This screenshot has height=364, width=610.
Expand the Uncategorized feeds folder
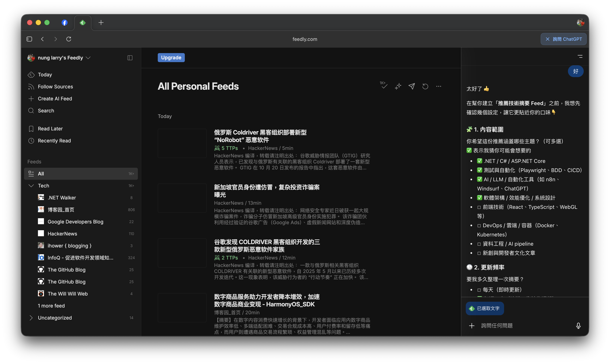click(x=31, y=318)
